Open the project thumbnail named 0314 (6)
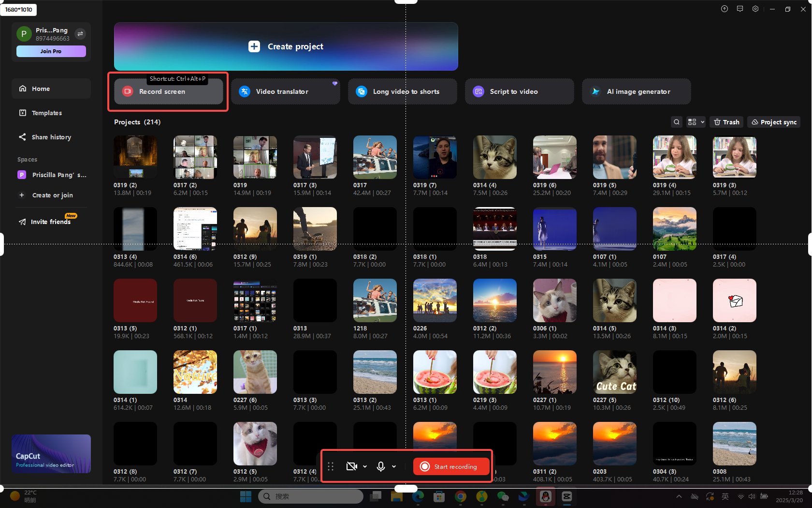 [x=195, y=229]
